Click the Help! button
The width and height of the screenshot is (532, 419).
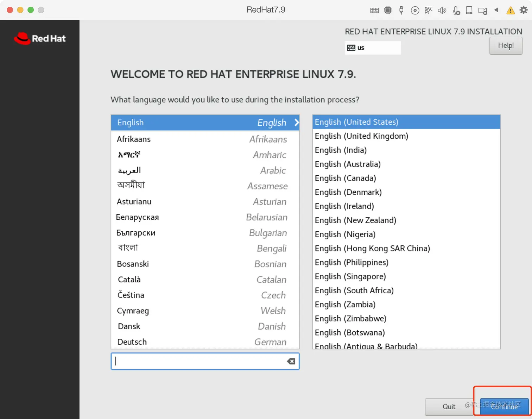tap(506, 45)
